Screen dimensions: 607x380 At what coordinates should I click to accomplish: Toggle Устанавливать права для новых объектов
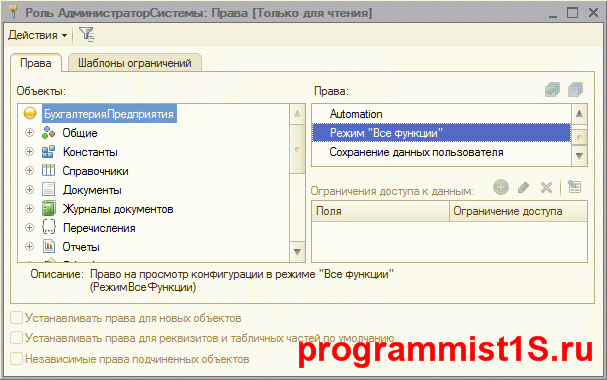point(16,318)
